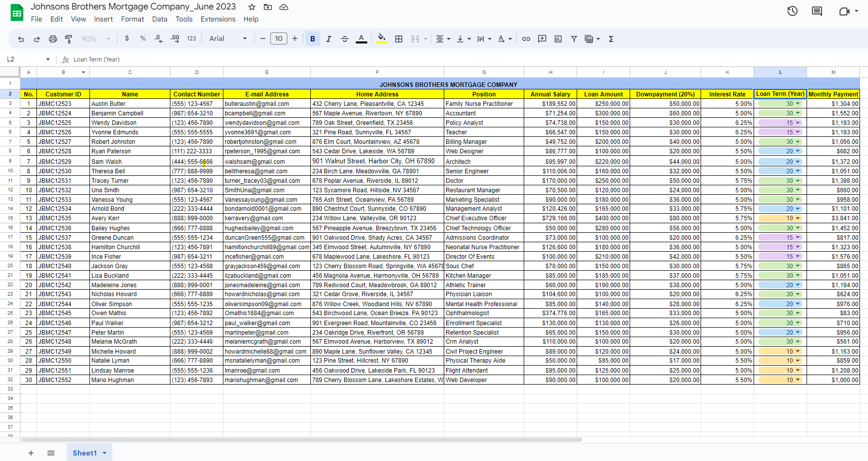
Task: Click the add new sheet plus button
Action: pyautogui.click(x=31, y=453)
